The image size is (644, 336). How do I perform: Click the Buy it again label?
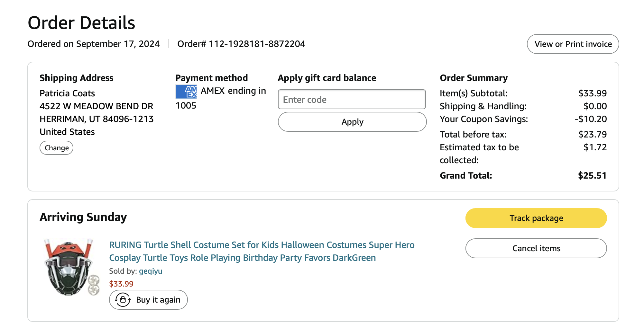158,300
